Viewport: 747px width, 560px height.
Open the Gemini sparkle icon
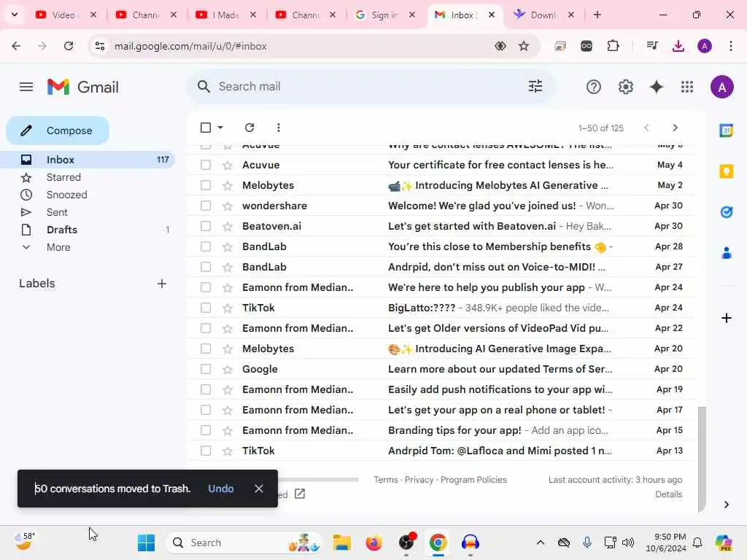tap(656, 87)
